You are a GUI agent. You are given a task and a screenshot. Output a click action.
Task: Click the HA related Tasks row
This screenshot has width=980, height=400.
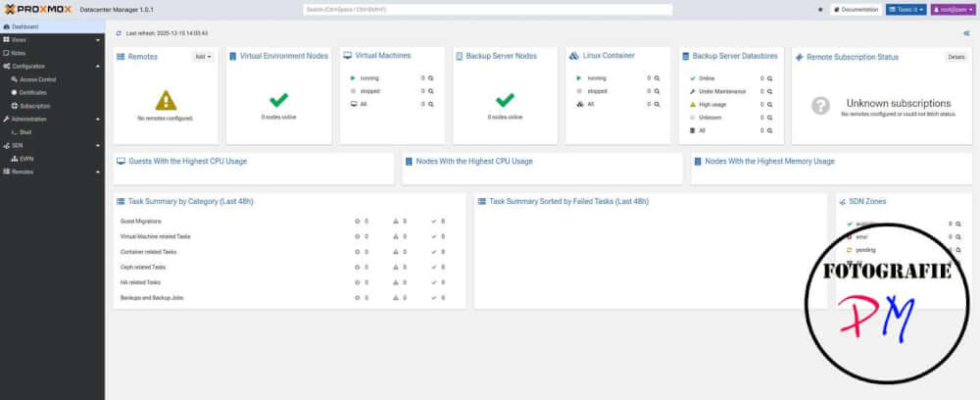coord(289,282)
